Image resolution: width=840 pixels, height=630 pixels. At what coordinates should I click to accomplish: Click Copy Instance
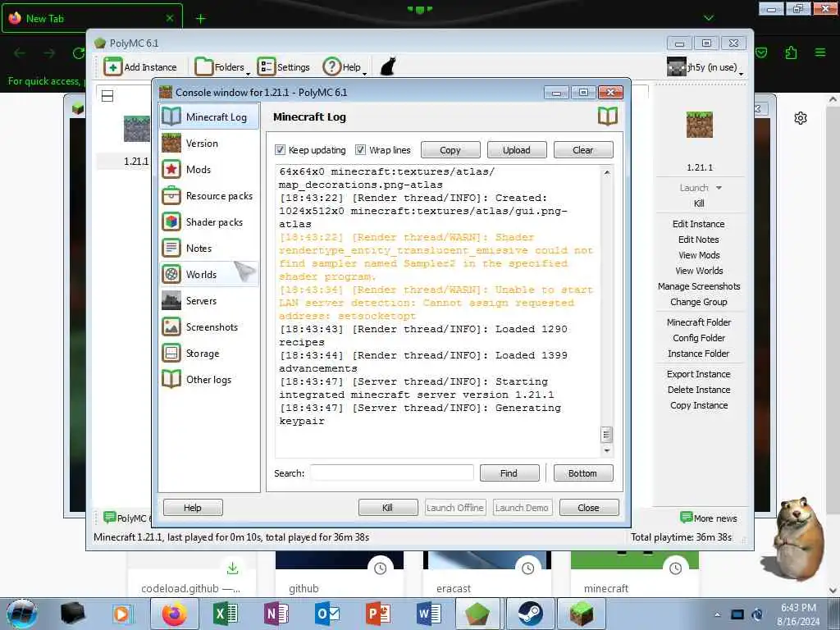click(699, 405)
